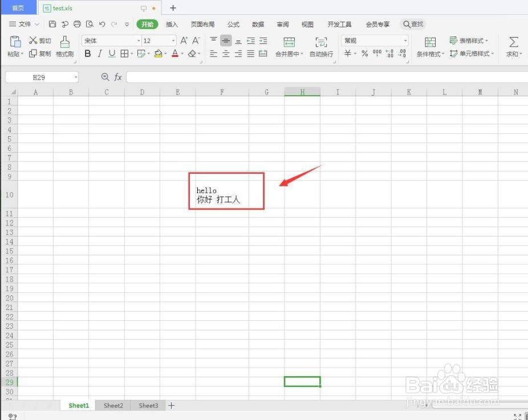This screenshot has width=528, height=420.
Task: Align text right
Action: click(x=238, y=53)
